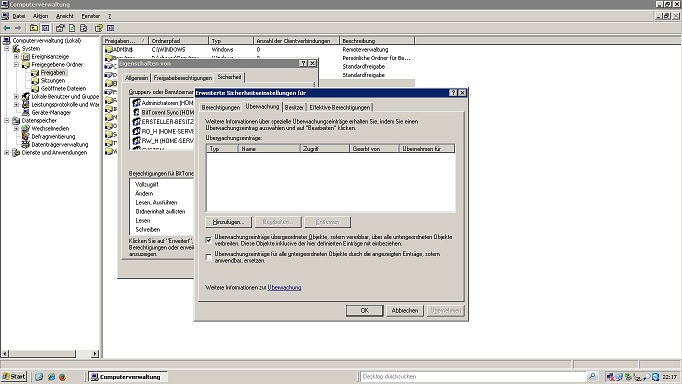Click the Firefox quick launch icon
This screenshot has height=384, width=682.
pyautogui.click(x=62, y=377)
